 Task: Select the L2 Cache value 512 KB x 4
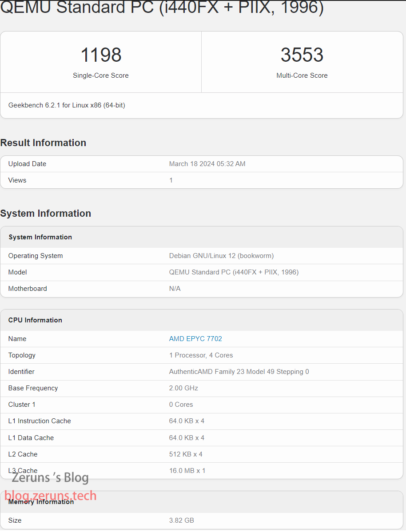186,454
